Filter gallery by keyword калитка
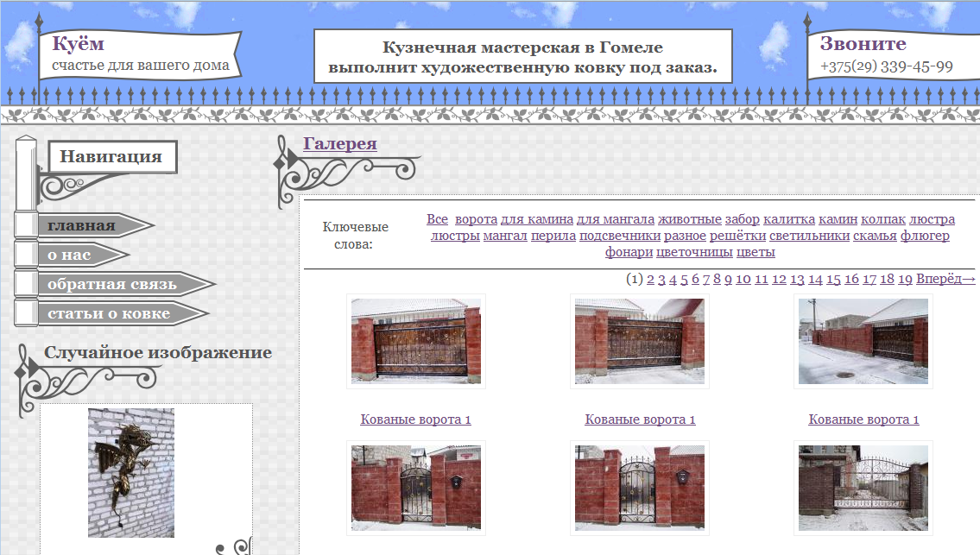Image resolution: width=980 pixels, height=555 pixels. [x=789, y=219]
